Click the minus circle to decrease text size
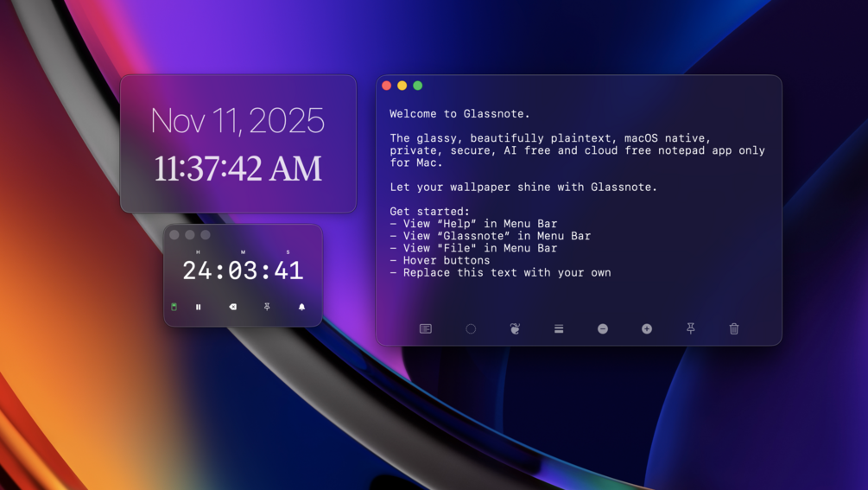Viewport: 868px width, 490px height. pyautogui.click(x=603, y=329)
